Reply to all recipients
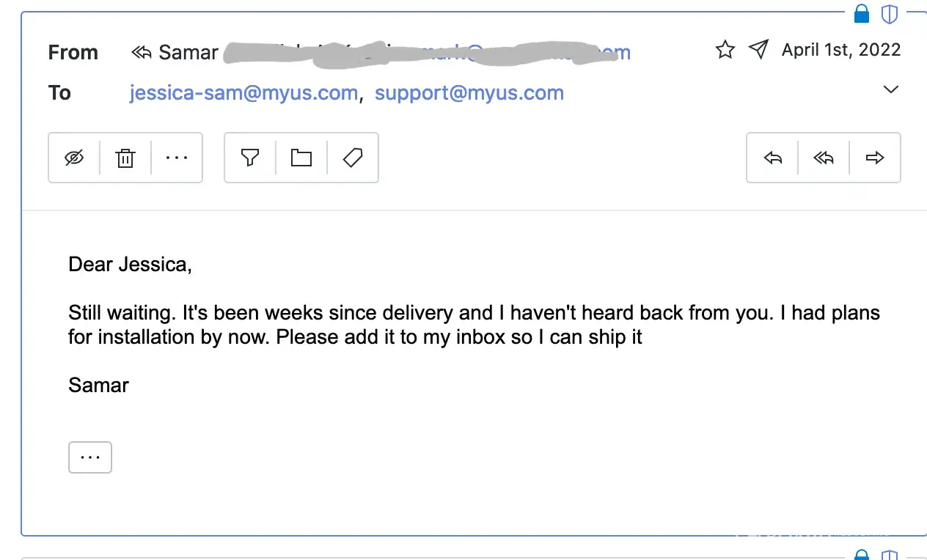This screenshot has width=927, height=560. pos(824,158)
